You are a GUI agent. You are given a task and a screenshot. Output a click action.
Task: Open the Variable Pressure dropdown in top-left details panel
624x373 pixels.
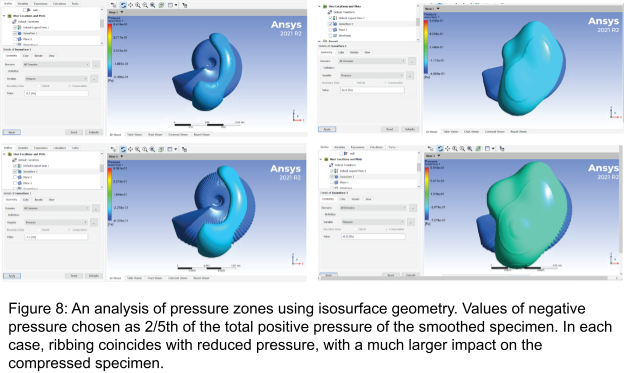[x=56, y=79]
